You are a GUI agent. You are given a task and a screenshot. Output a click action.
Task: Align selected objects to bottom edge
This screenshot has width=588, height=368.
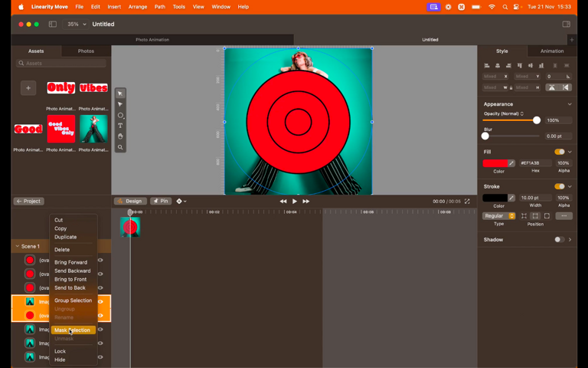point(541,65)
